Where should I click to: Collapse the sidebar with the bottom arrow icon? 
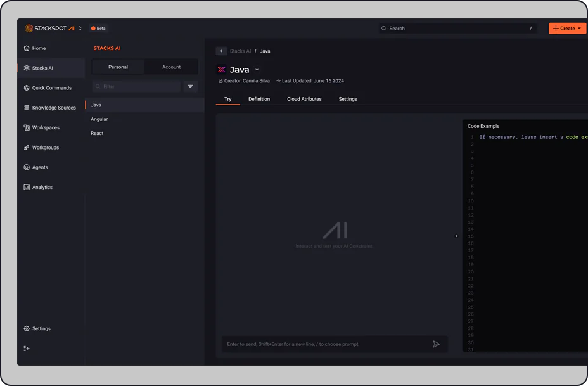pos(27,349)
